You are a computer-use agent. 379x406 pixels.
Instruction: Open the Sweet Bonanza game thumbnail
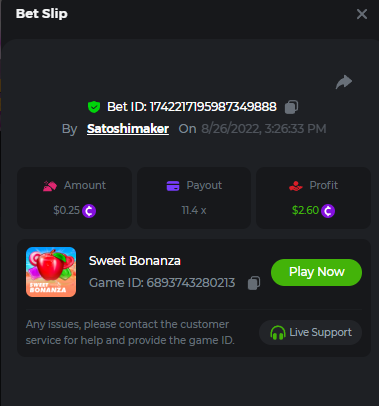[51, 272]
